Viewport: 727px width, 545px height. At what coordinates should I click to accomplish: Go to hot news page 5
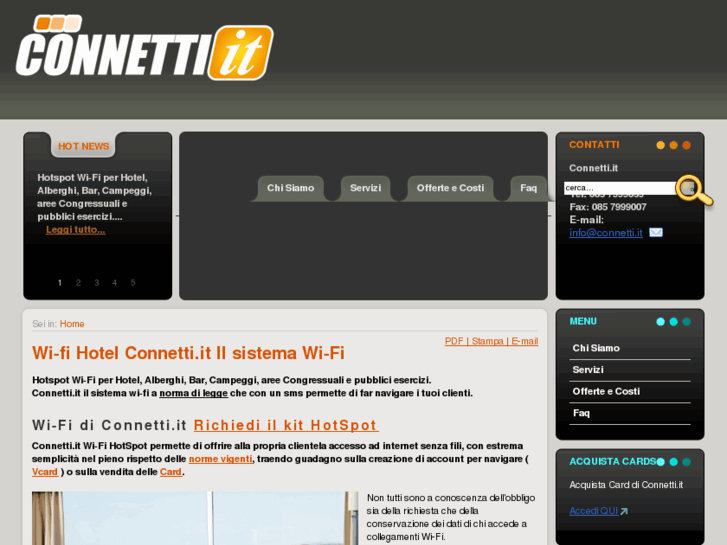click(133, 282)
